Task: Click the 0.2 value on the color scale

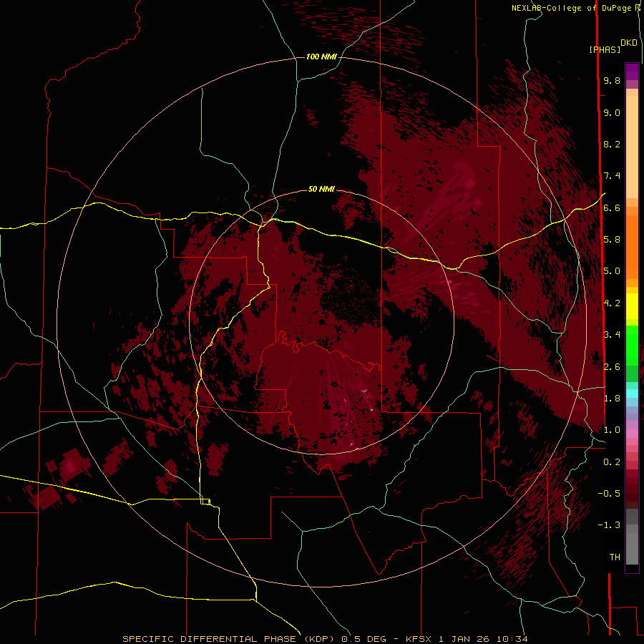Action: 612,462
